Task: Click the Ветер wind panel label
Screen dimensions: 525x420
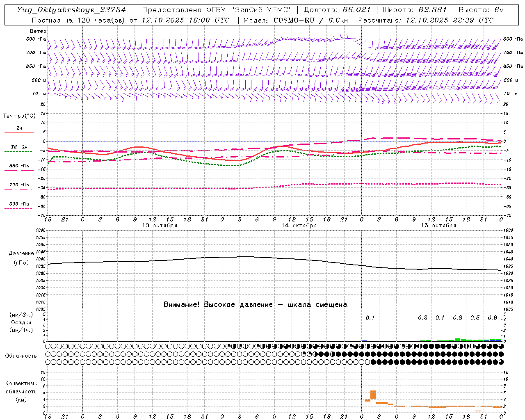Action: pyautogui.click(x=38, y=31)
